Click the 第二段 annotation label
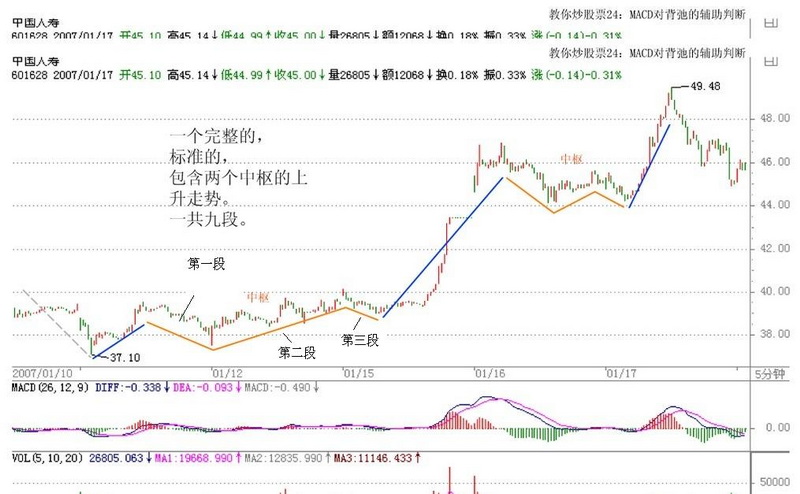The image size is (800, 494). (x=297, y=352)
